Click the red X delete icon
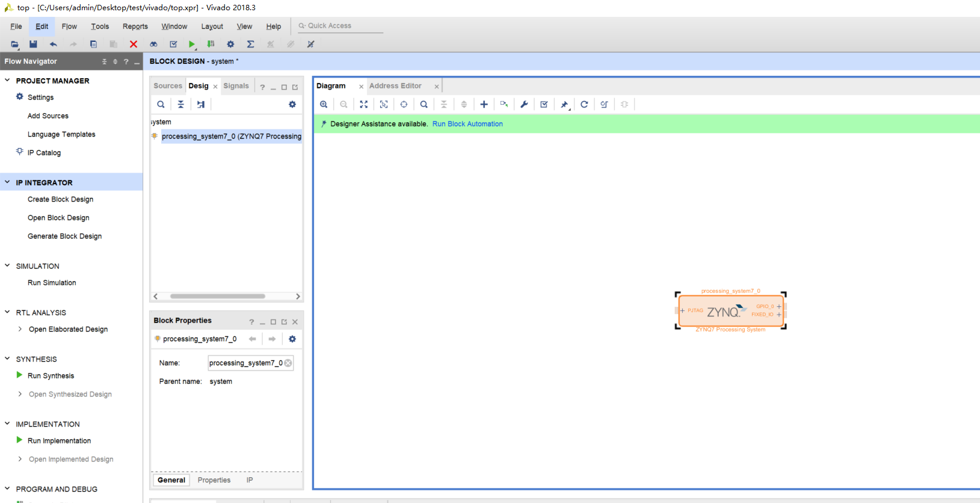The width and height of the screenshot is (980, 503). [134, 44]
